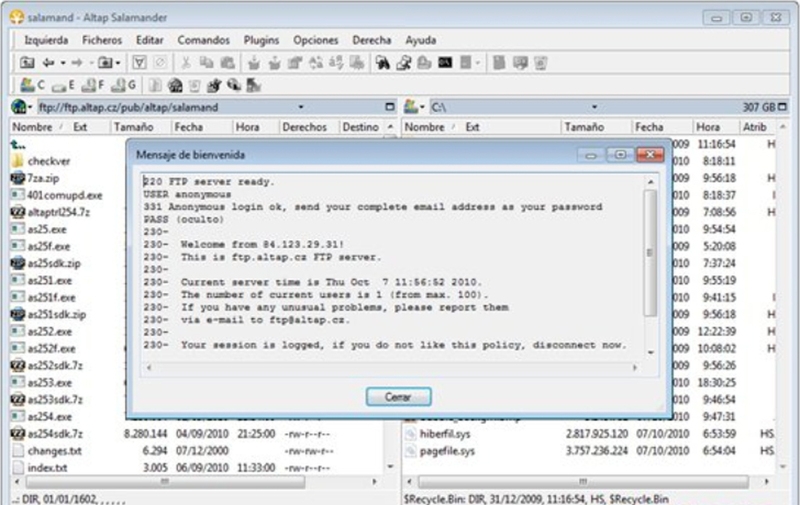This screenshot has height=505, width=800.
Task: Click the Paste clipboard icon
Action: click(228, 63)
